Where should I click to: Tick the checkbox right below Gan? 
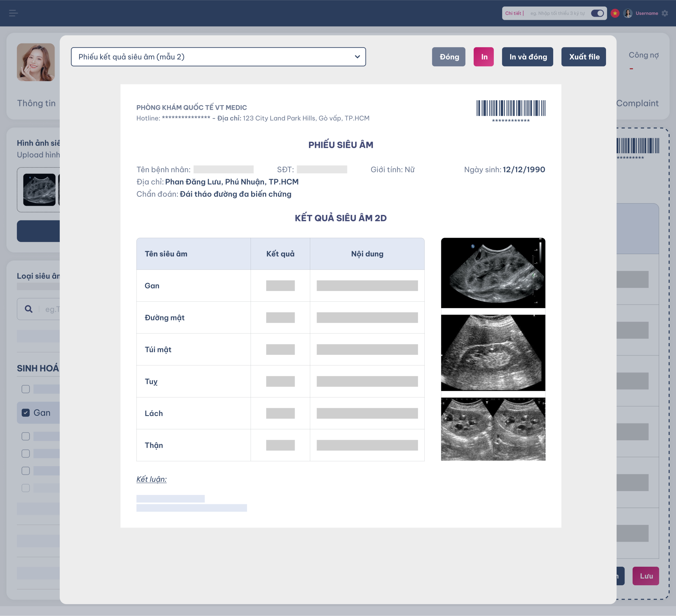[x=26, y=436]
